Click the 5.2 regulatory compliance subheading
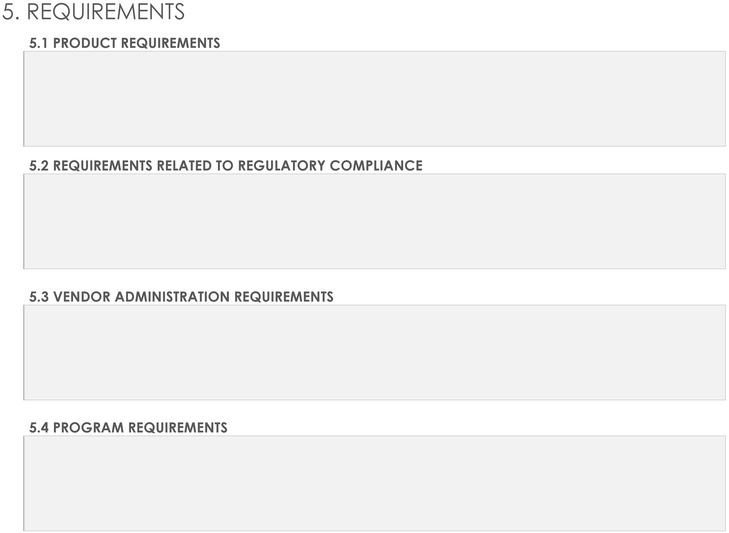The width and height of the screenshot is (729, 533). [x=226, y=166]
